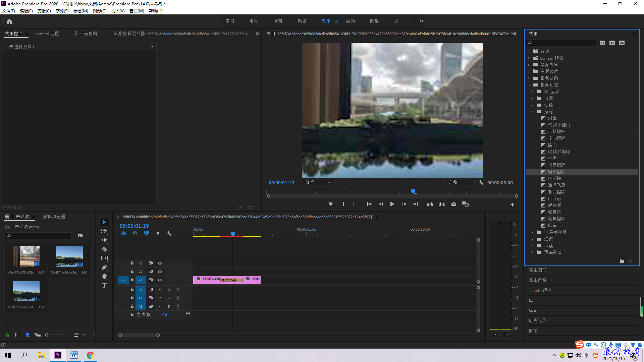Toggle V3 track output eye

(x=160, y=263)
